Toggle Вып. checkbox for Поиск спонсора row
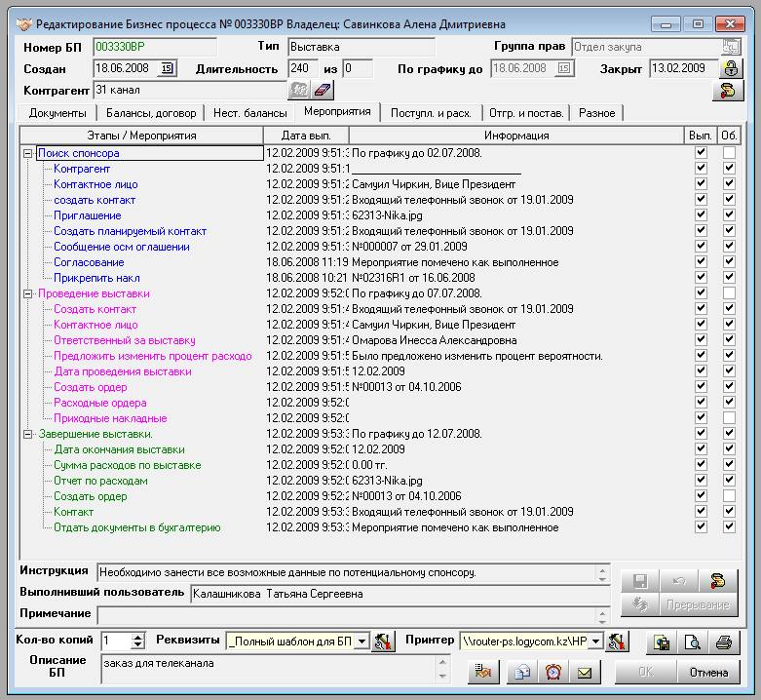Viewport: 761px width, 700px height. (701, 152)
